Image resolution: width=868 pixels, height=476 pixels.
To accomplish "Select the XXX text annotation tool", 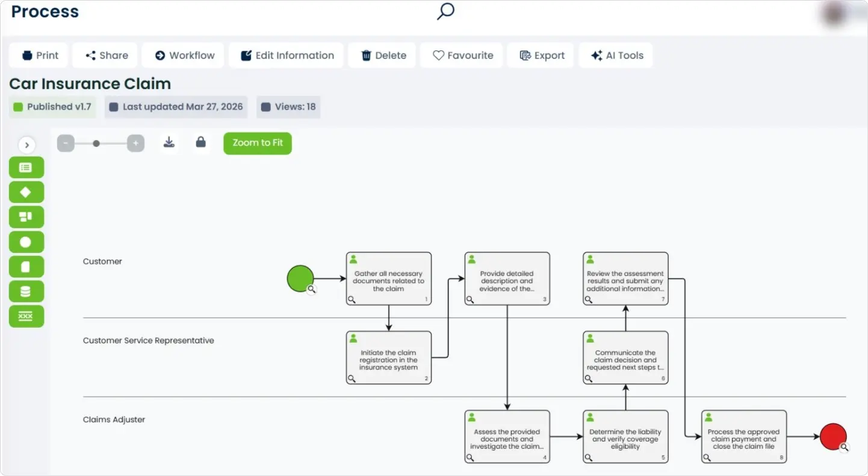I will [x=26, y=316].
